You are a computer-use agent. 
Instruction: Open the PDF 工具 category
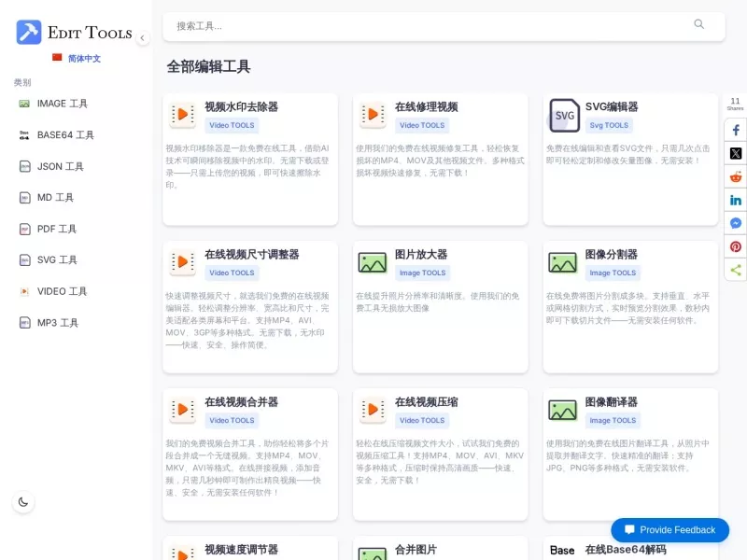click(57, 229)
